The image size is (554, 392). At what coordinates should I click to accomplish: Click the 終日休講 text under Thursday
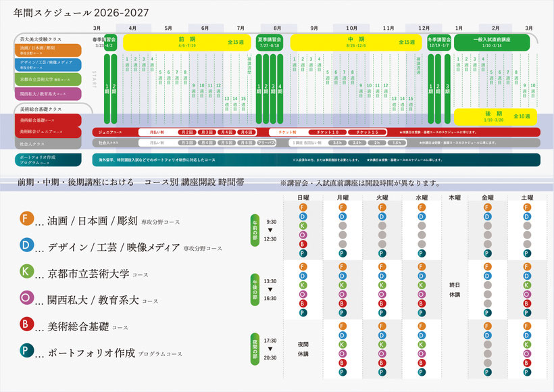pos(455,289)
